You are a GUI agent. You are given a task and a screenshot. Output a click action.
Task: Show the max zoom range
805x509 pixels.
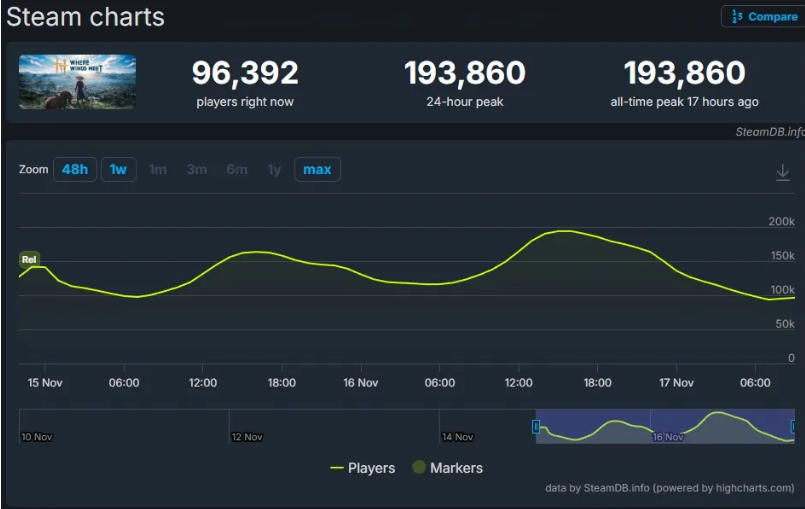point(317,170)
